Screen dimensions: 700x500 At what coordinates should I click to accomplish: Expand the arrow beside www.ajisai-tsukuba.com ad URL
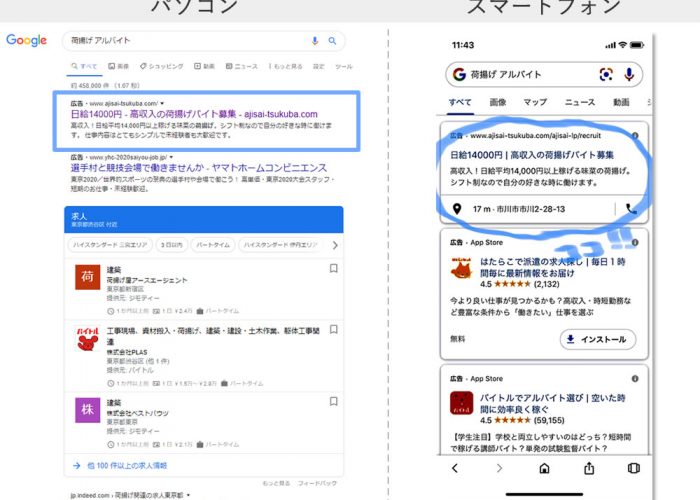[x=162, y=104]
